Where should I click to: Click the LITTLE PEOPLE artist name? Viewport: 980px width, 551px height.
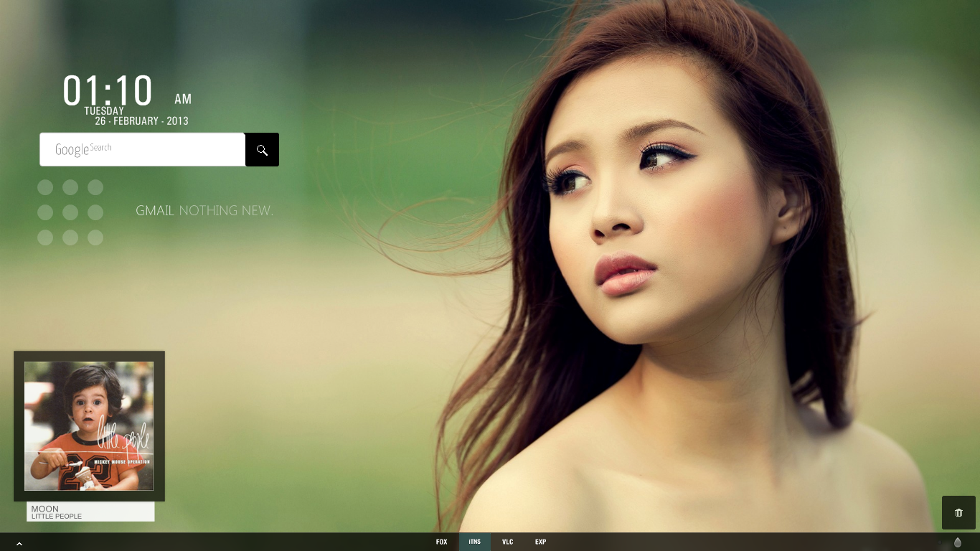57,517
